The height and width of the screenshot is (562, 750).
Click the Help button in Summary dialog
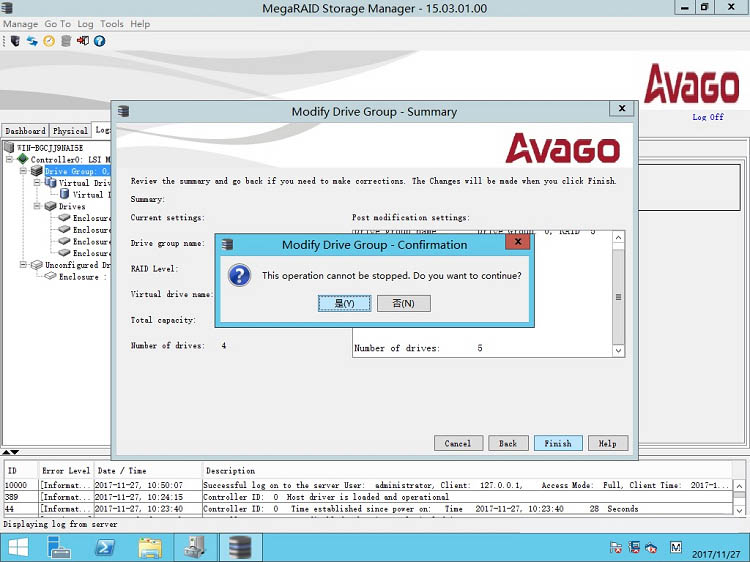607,443
